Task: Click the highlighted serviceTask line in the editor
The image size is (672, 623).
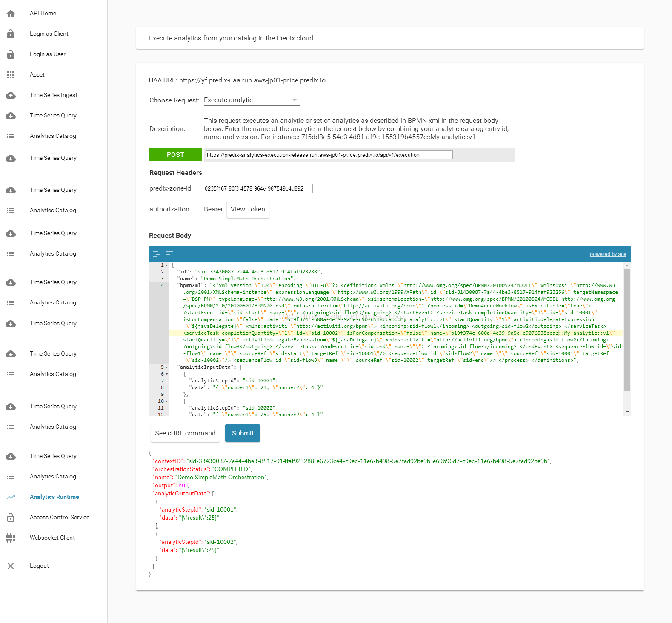Action: 397,333
